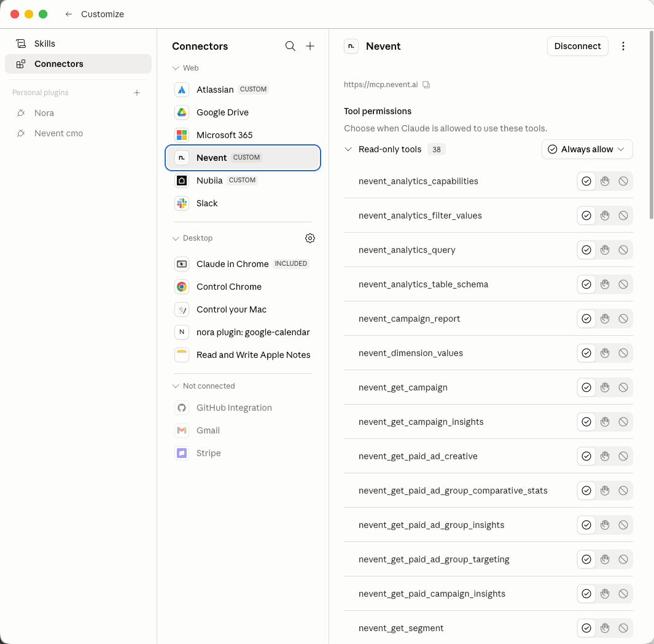Select the Slack connector
The image size is (654, 644).
click(243, 203)
